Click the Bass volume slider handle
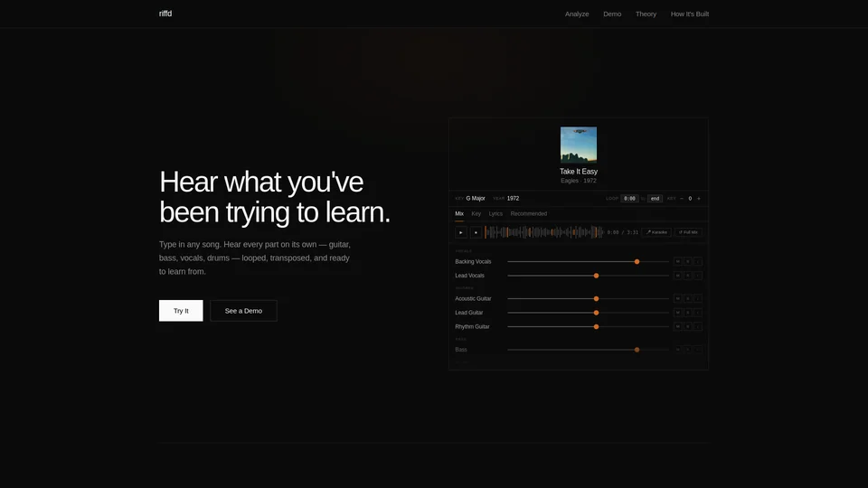The width and height of the screenshot is (868, 488). [x=637, y=350]
